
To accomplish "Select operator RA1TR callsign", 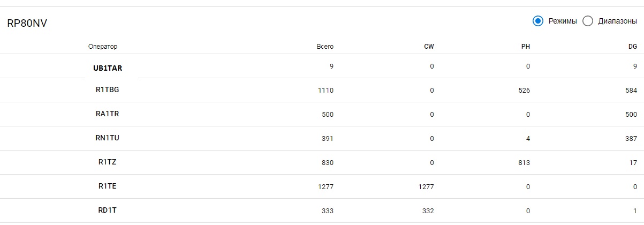I will pos(103,114).
